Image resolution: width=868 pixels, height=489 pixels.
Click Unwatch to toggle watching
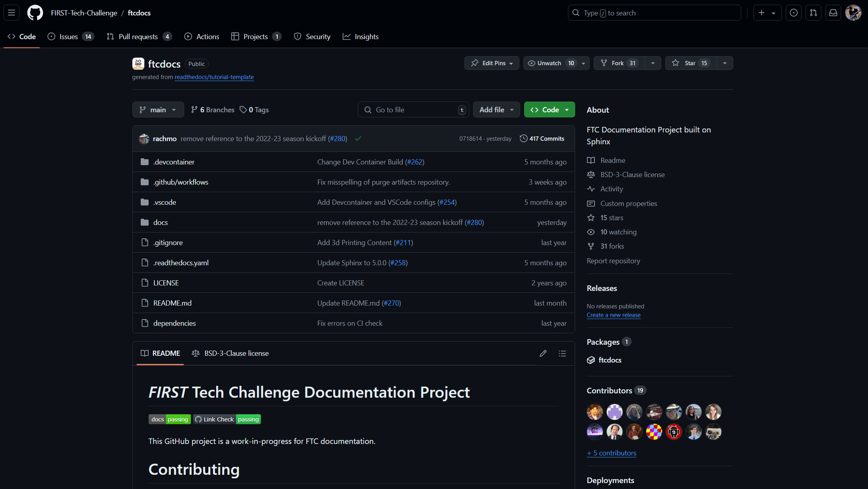click(x=549, y=63)
